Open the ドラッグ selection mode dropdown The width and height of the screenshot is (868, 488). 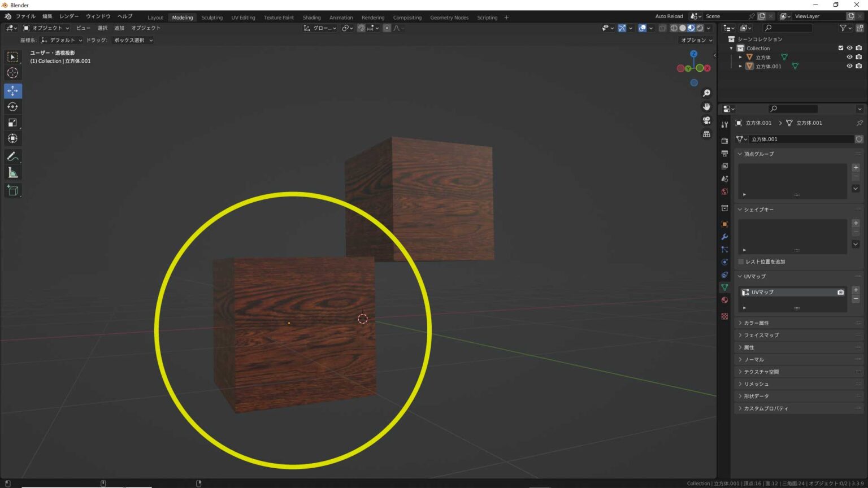click(x=132, y=40)
